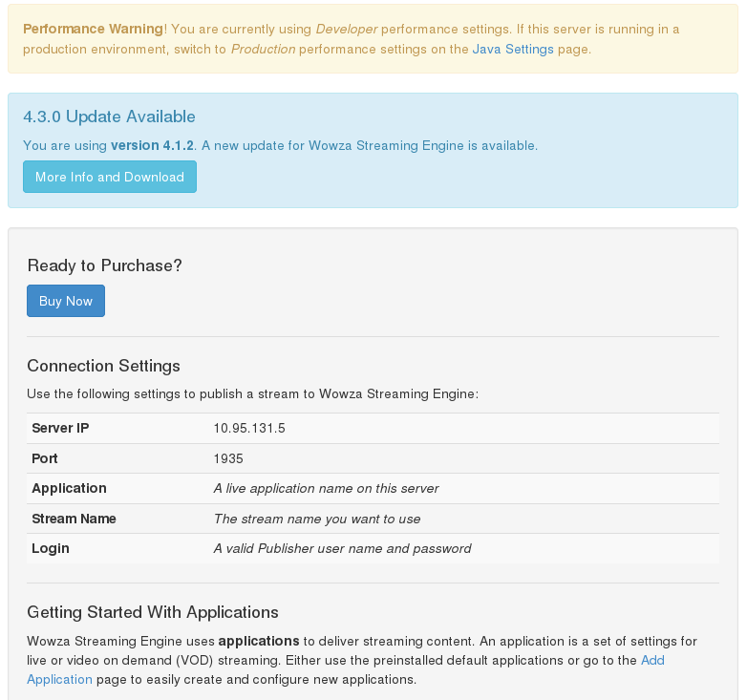Click 'The stream name you want to use'

pyautogui.click(x=317, y=520)
